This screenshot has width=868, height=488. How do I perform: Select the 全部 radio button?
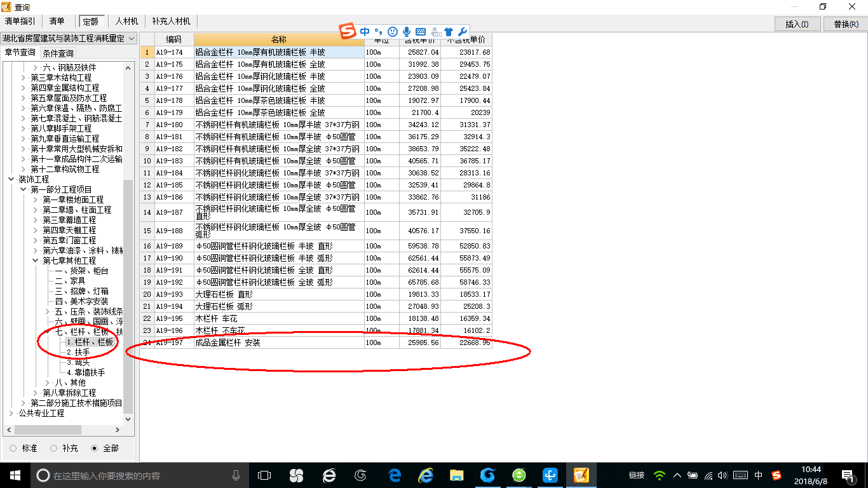click(95, 448)
